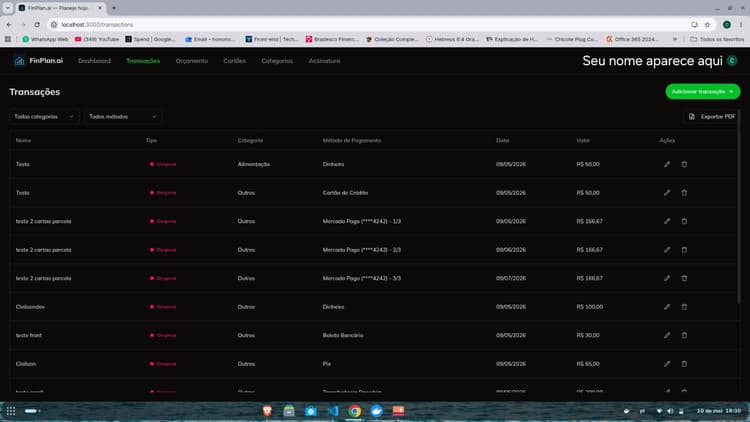Click pencil icon for Cleitondev transaction
The width and height of the screenshot is (750, 422).
(x=667, y=307)
